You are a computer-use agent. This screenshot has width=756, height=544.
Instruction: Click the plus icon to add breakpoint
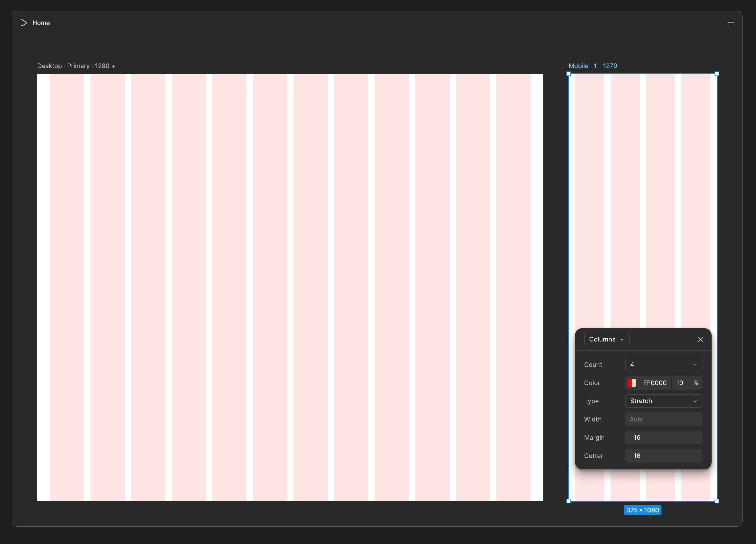click(731, 23)
